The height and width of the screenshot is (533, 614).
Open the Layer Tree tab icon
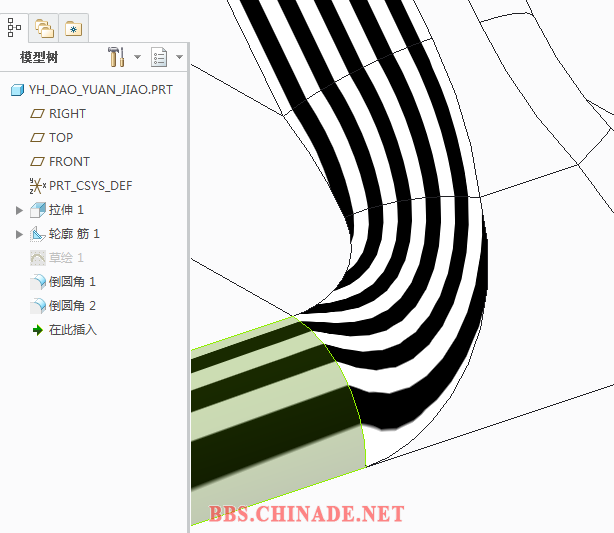point(44,29)
